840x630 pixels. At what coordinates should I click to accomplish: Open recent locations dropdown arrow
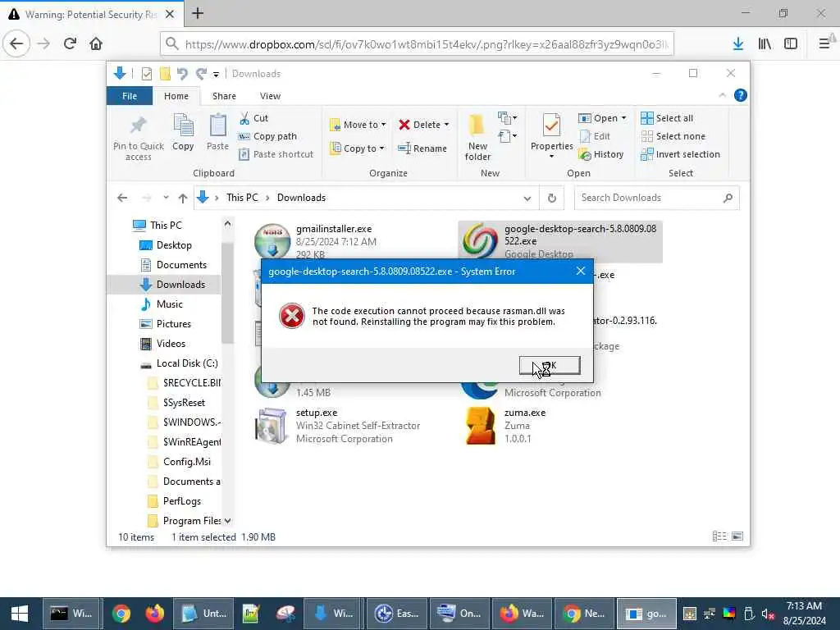166,198
